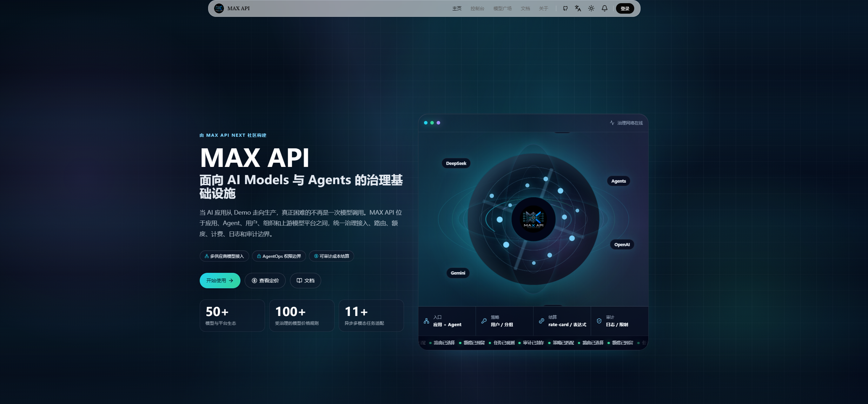The height and width of the screenshot is (404, 868).
Task: Click the 文档 button with book icon
Action: (x=305, y=281)
